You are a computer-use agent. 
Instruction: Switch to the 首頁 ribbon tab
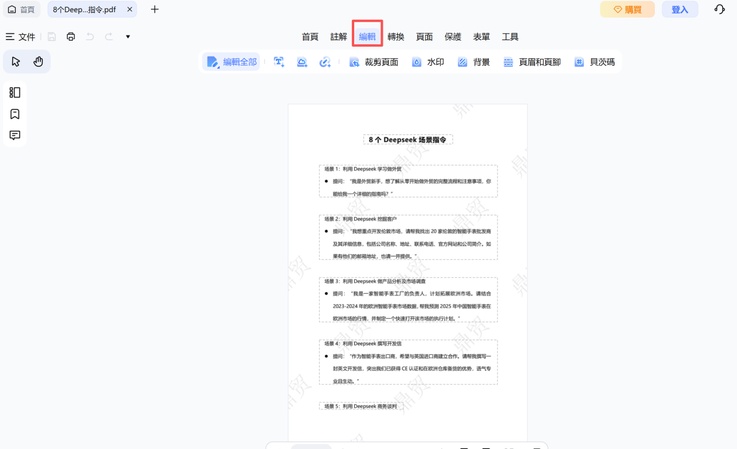coord(310,37)
